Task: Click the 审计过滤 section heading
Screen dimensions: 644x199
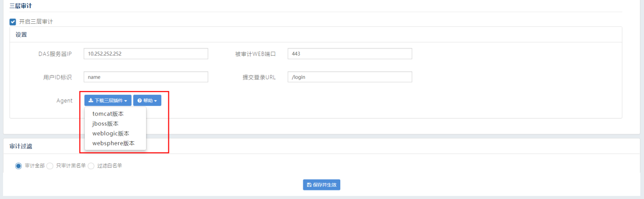Action: click(x=21, y=146)
